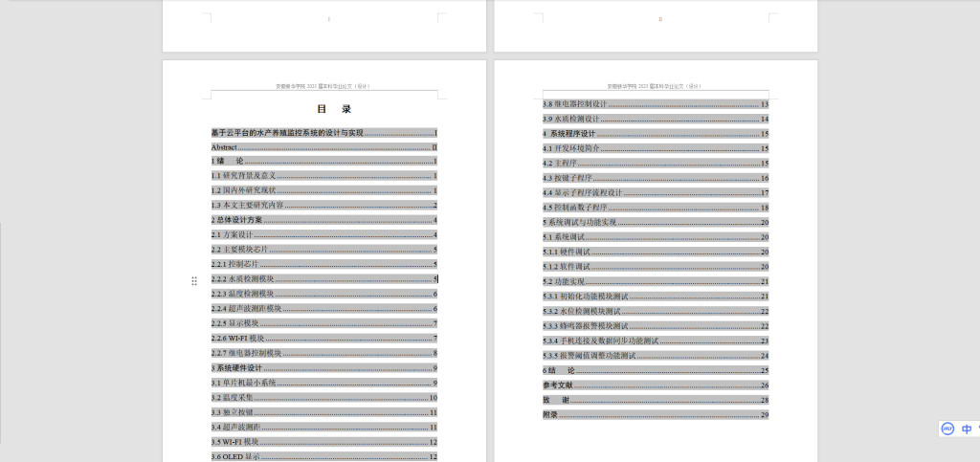Jump to 2.2.3 温度检测模块 entry
Screen dimensions: 980x462
click(x=243, y=294)
